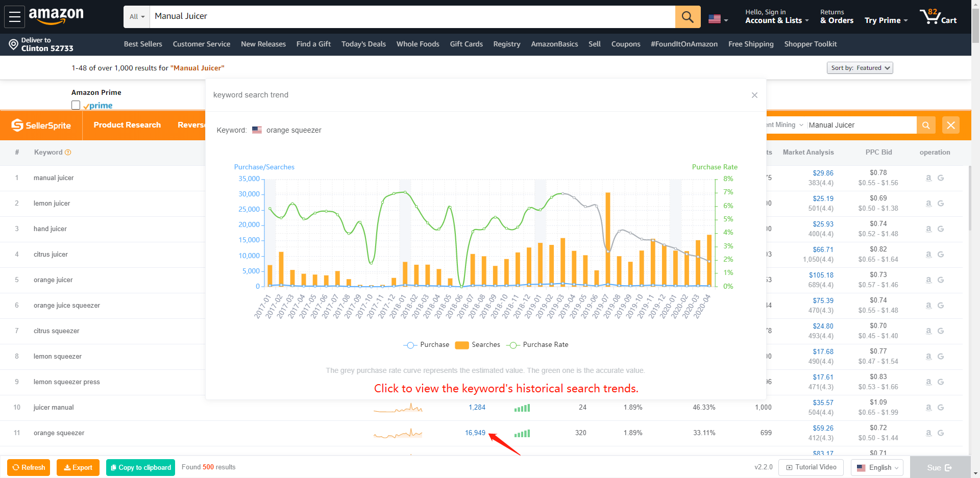
Task: Toggle the Amazon Prime checkbox
Action: coord(76,105)
